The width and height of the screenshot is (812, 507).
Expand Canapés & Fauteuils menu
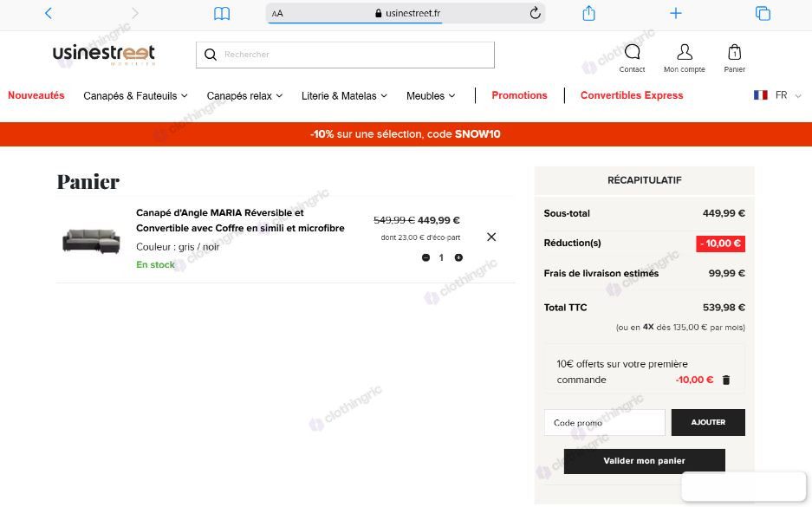tap(135, 96)
